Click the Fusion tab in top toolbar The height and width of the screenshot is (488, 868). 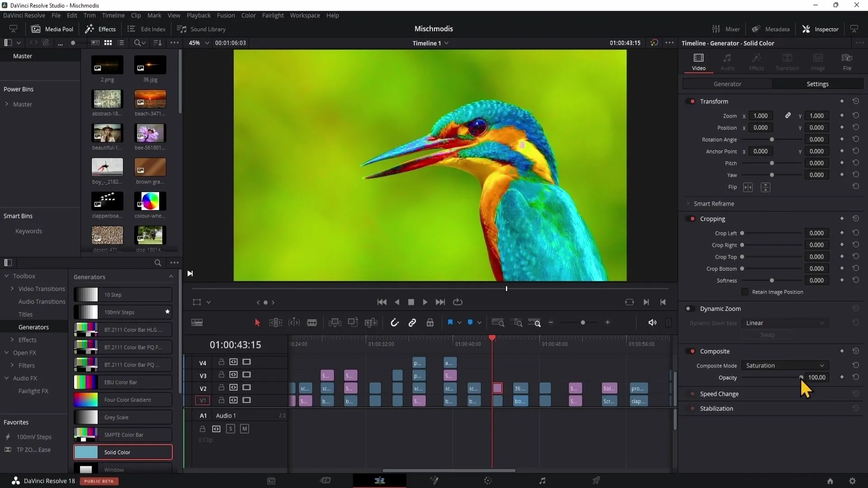(226, 15)
